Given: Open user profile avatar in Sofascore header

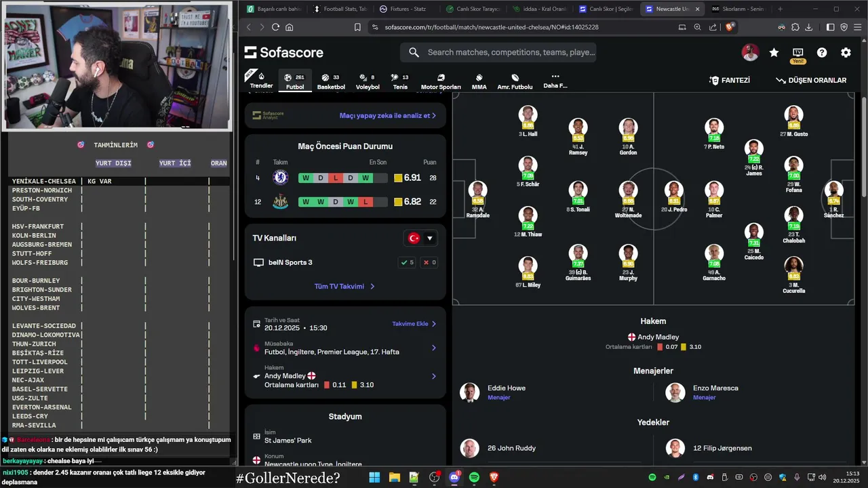Looking at the screenshot, I should pyautogui.click(x=750, y=52).
